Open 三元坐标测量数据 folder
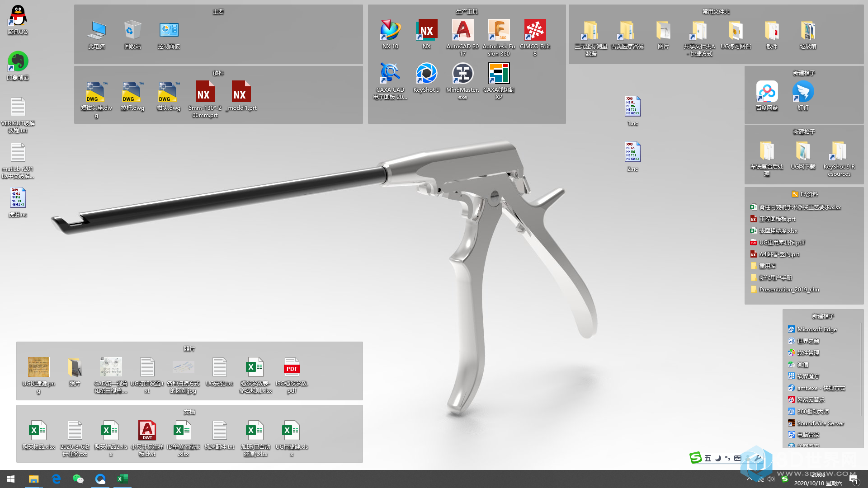Viewport: 868px width, 488px height. [591, 38]
